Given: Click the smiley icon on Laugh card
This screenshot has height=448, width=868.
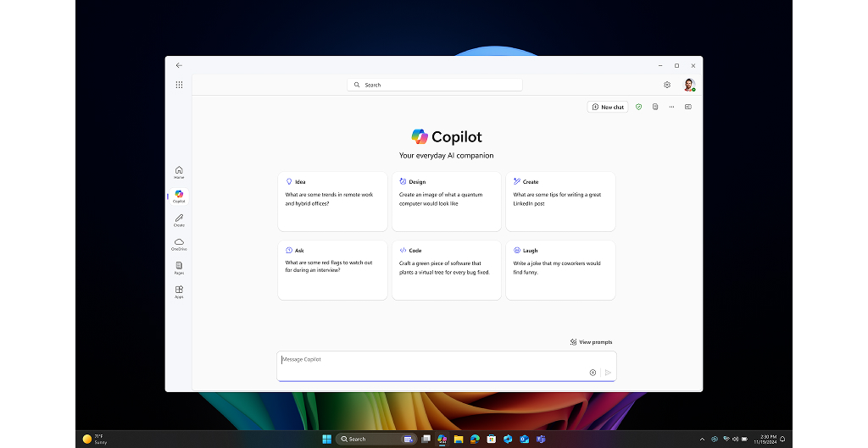Looking at the screenshot, I should [516, 250].
